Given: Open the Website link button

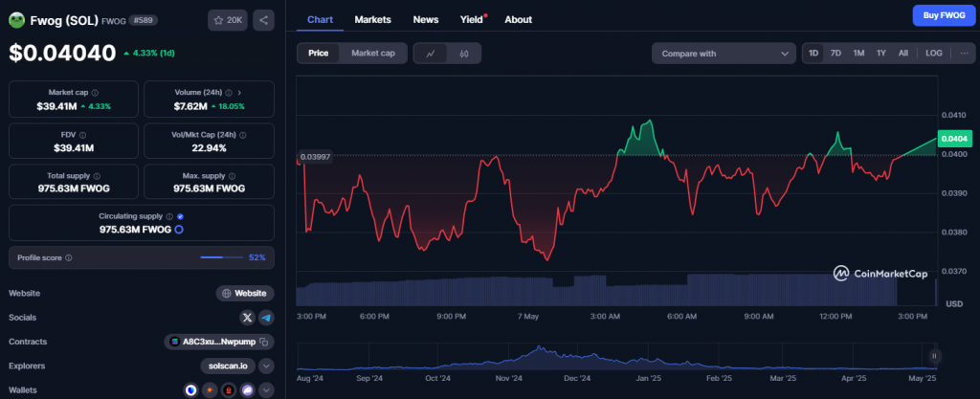Looking at the screenshot, I should 245,293.
